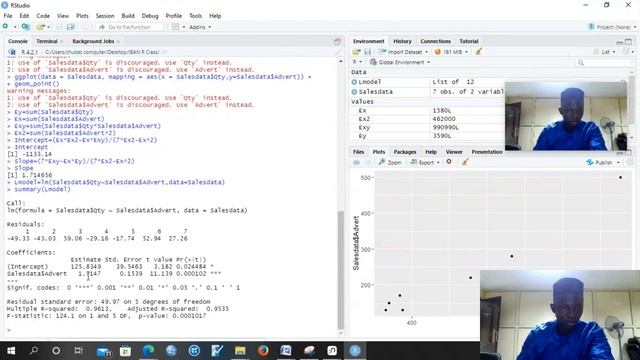Open the R language selector dropdown

click(x=357, y=62)
